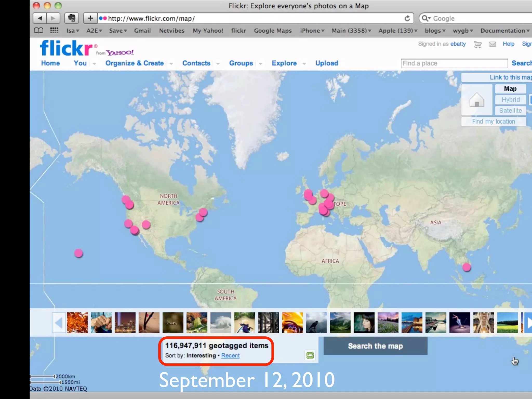Open the My Yahoo! bookmark
The height and width of the screenshot is (399, 532).
coord(208,31)
